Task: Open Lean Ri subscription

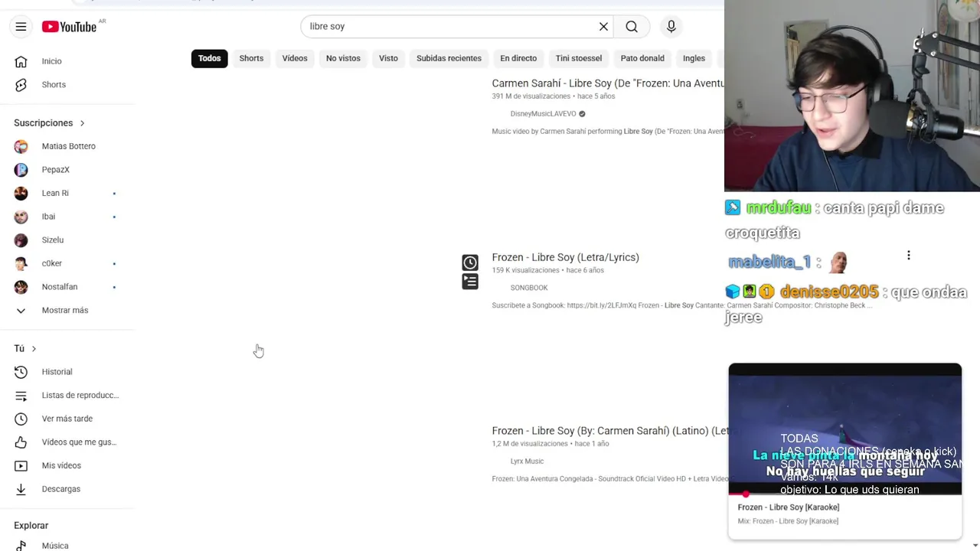Action: coord(55,194)
